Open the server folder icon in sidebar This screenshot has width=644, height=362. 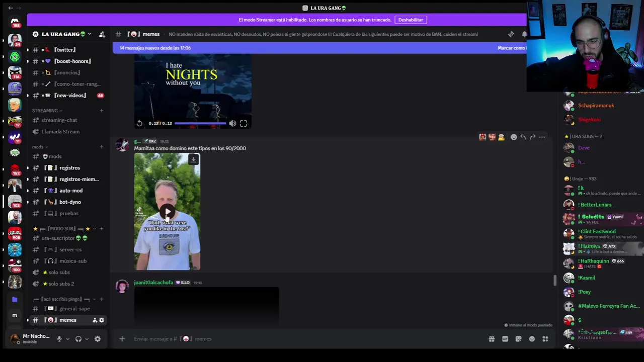15,299
